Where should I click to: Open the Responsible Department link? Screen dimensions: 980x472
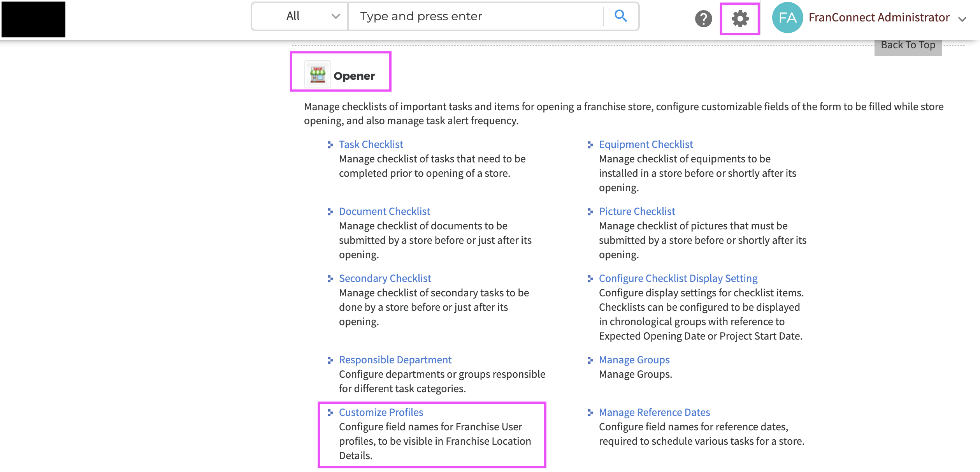(x=395, y=360)
